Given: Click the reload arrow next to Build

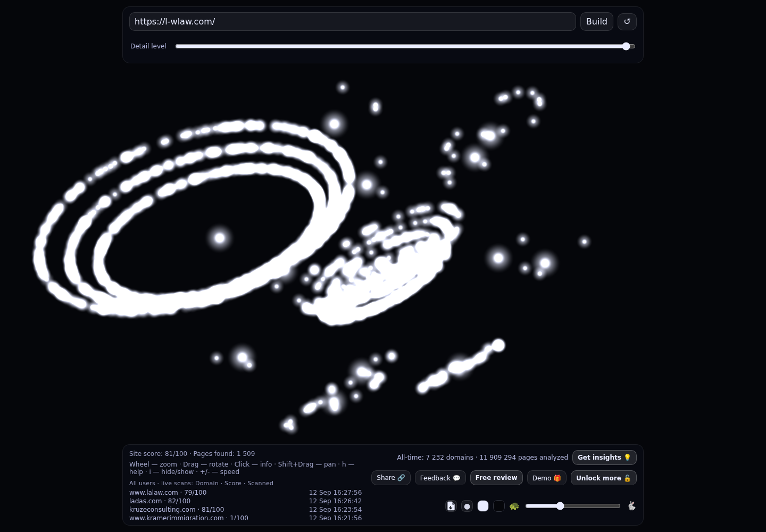Looking at the screenshot, I should click(x=627, y=22).
